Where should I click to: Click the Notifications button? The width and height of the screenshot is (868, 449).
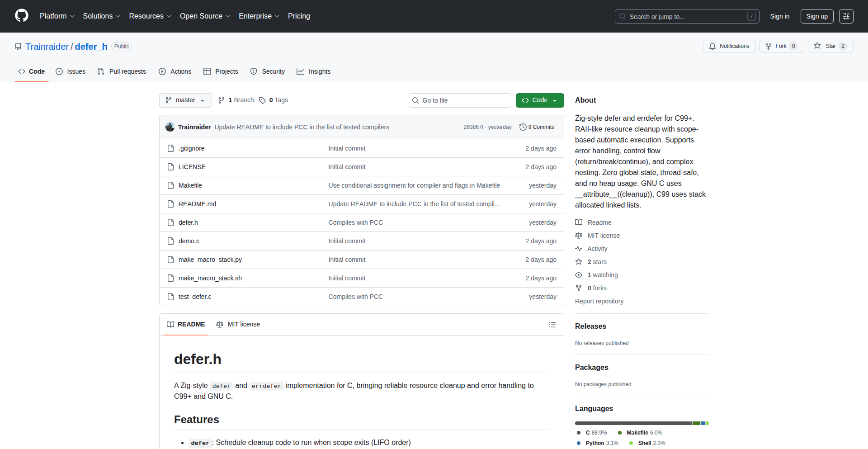(x=729, y=46)
